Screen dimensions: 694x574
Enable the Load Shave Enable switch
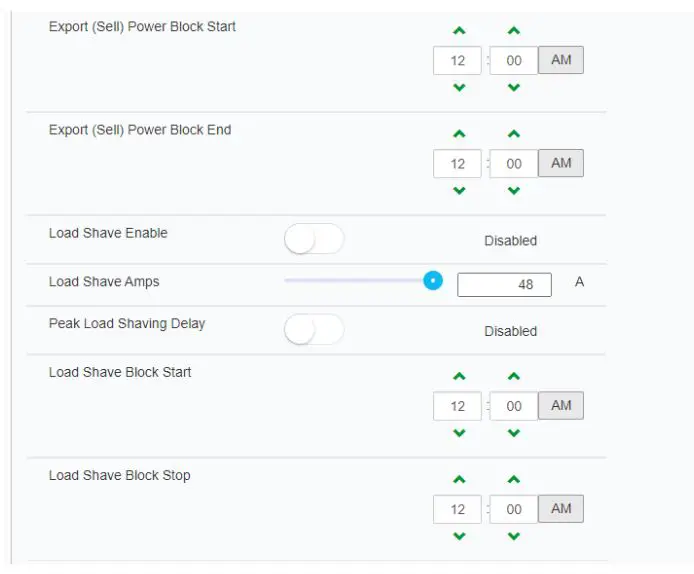[314, 240]
